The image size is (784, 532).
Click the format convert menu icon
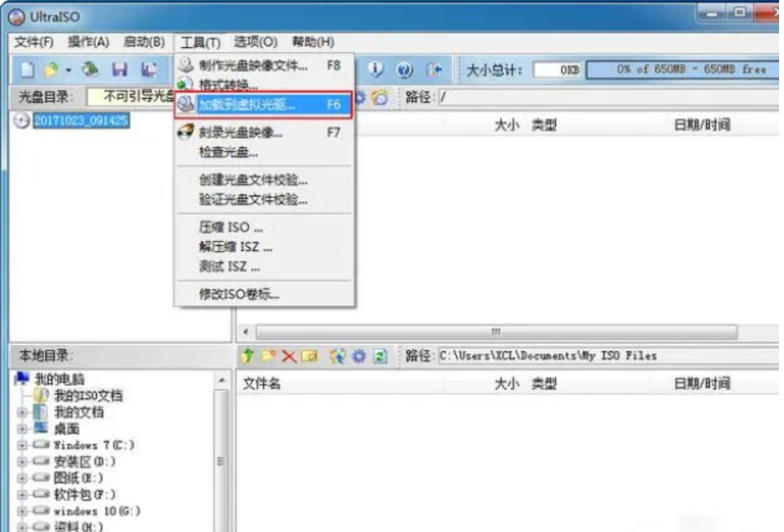[x=185, y=84]
